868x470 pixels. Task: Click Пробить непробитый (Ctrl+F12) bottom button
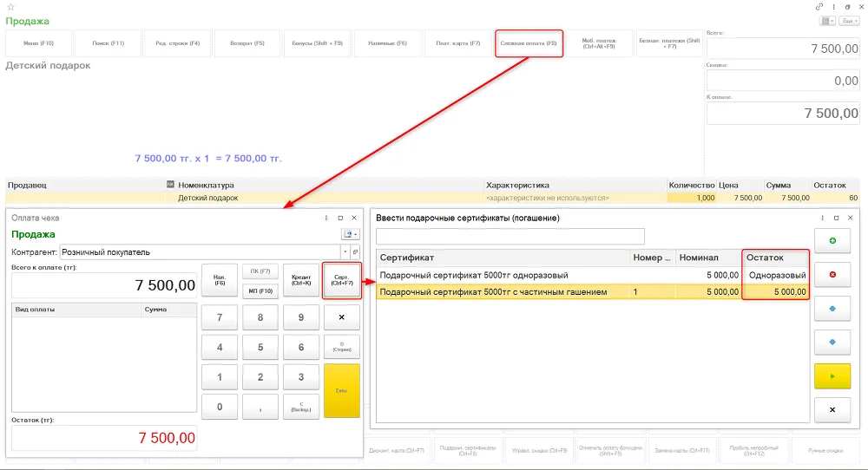coord(753,451)
